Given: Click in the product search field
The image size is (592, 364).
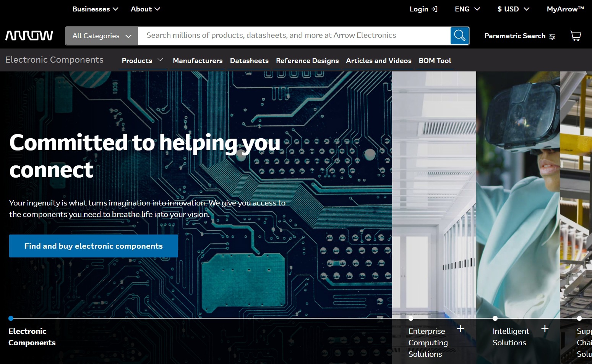Looking at the screenshot, I should 294,36.
